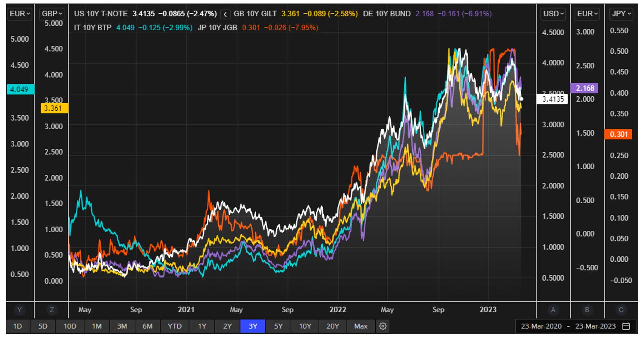Click the GILT change −0.089 (−2.58%)
644x341 pixels.
[330, 14]
